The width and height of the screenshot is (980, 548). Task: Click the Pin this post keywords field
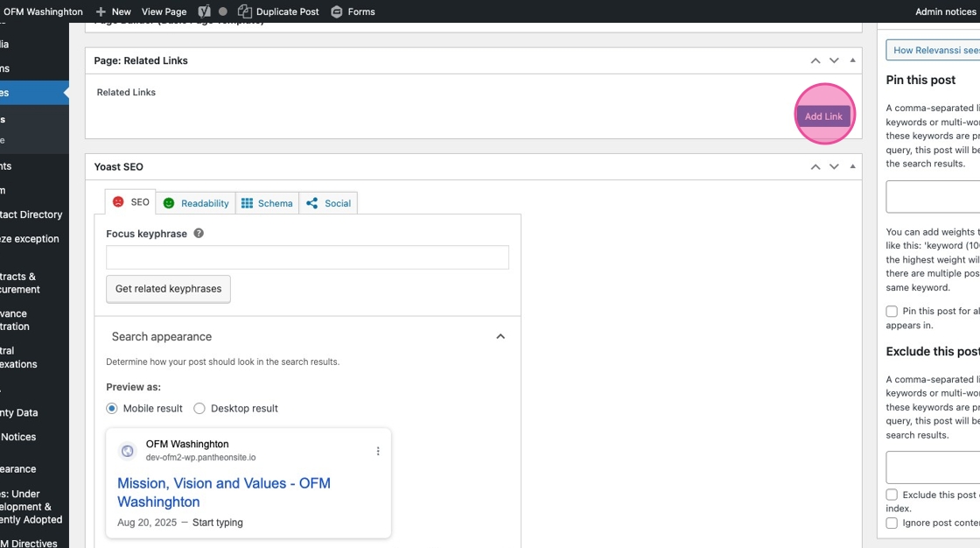[x=933, y=197]
